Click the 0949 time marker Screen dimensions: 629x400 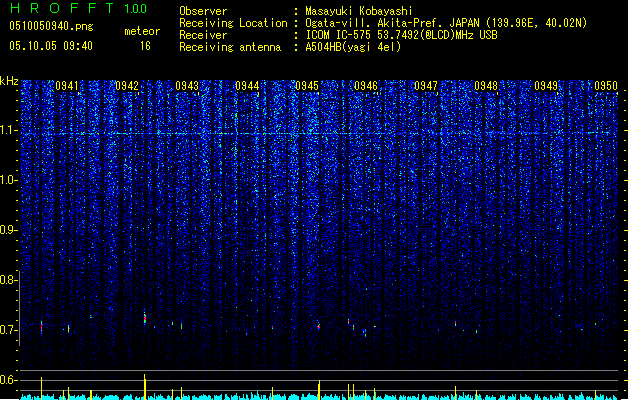[x=546, y=86]
